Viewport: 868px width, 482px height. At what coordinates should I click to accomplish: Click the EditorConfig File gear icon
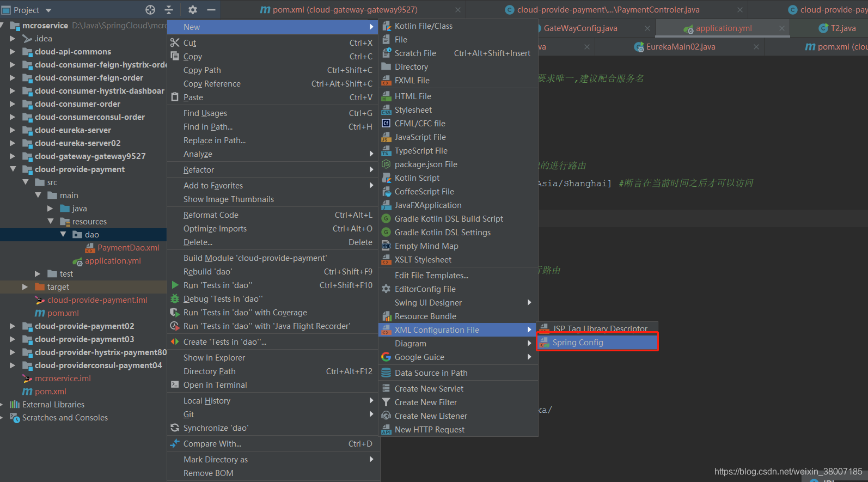[387, 289]
